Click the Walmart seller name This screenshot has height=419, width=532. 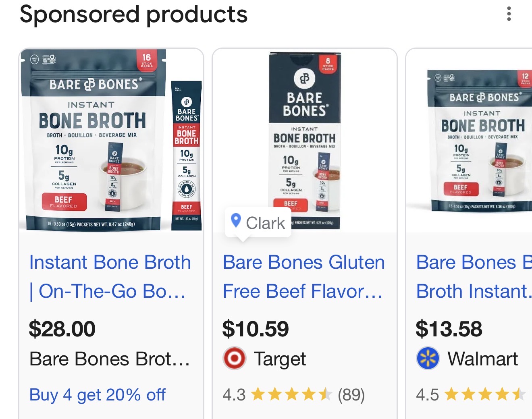(482, 359)
